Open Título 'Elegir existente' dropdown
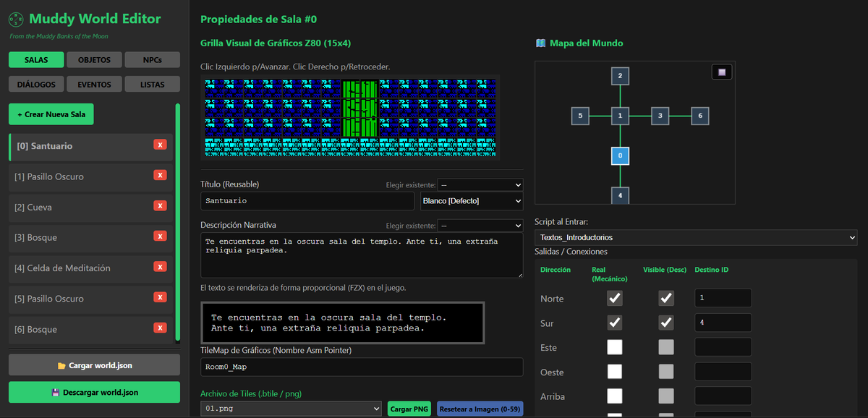The height and width of the screenshot is (418, 868). (x=480, y=184)
